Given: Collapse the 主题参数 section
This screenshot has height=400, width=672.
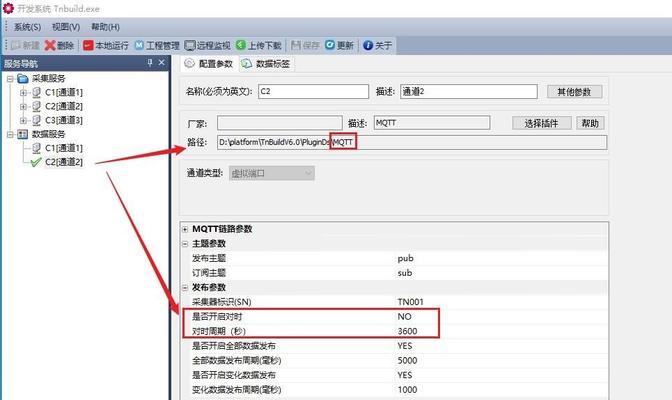Looking at the screenshot, I should tap(185, 244).
